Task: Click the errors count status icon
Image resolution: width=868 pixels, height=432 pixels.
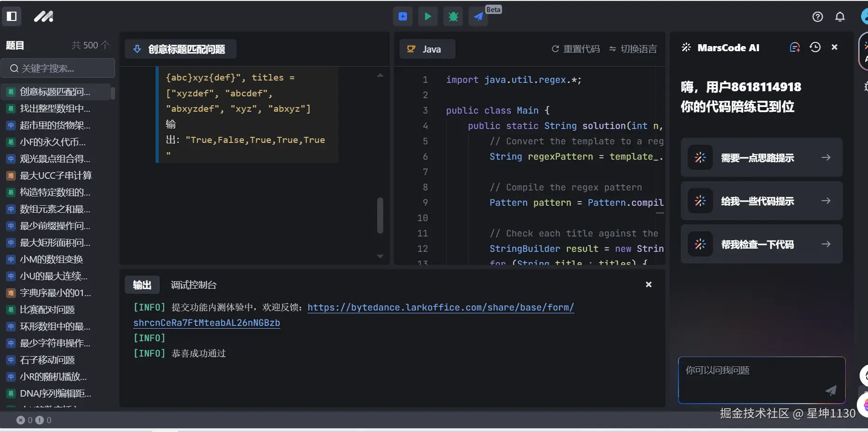Action: point(20,420)
